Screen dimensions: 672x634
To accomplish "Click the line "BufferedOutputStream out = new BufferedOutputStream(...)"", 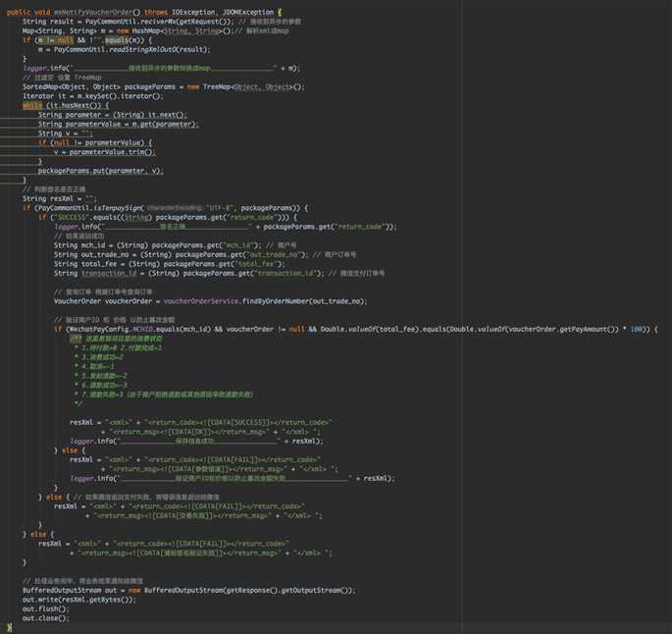I will point(188,590).
